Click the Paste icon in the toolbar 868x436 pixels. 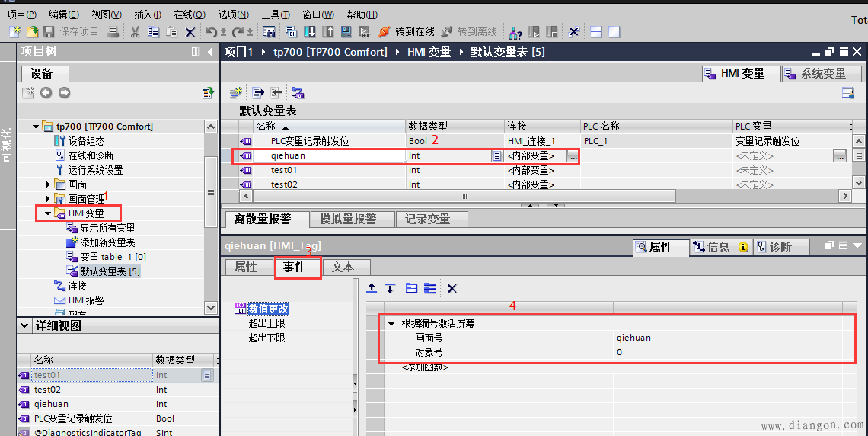click(x=171, y=31)
